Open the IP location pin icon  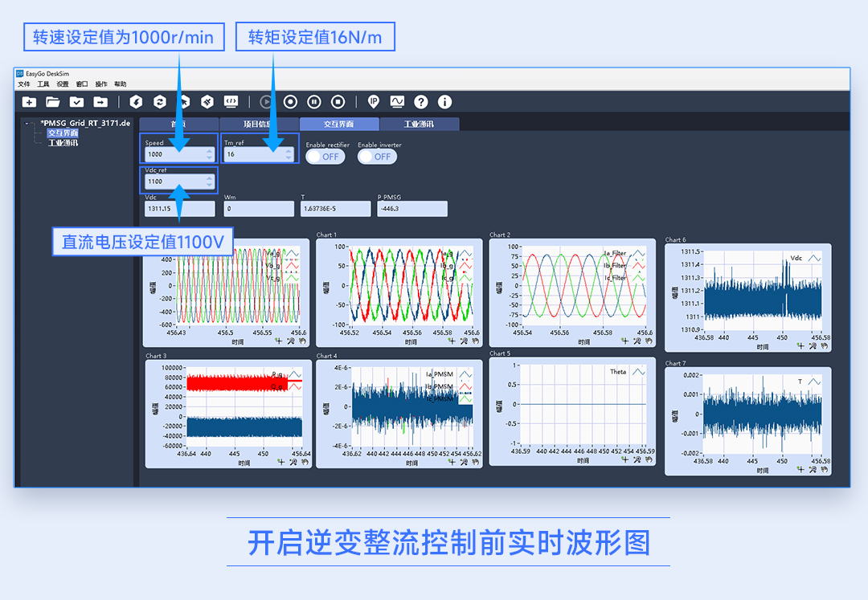pos(374,102)
